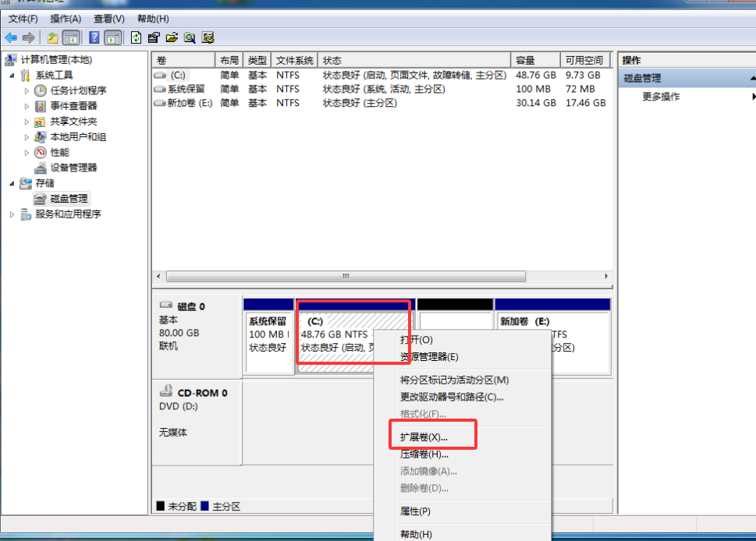Expand the 服务和应用程序 tree node

pos(12,214)
